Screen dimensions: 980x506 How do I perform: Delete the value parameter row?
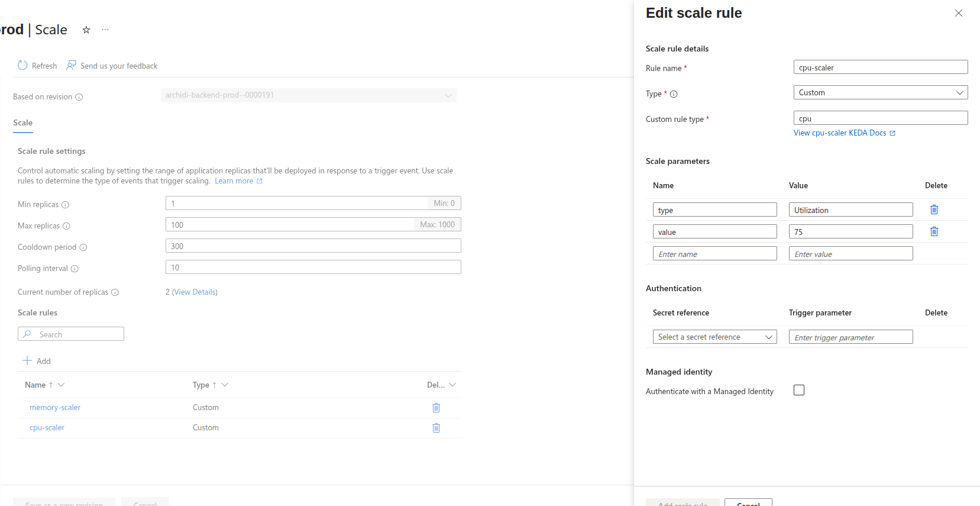coord(934,231)
